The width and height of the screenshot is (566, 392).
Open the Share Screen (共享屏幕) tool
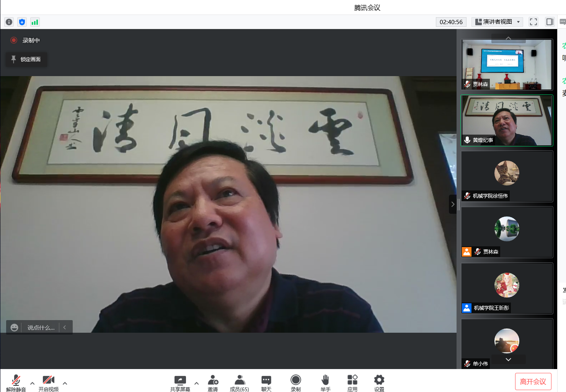pyautogui.click(x=180, y=383)
